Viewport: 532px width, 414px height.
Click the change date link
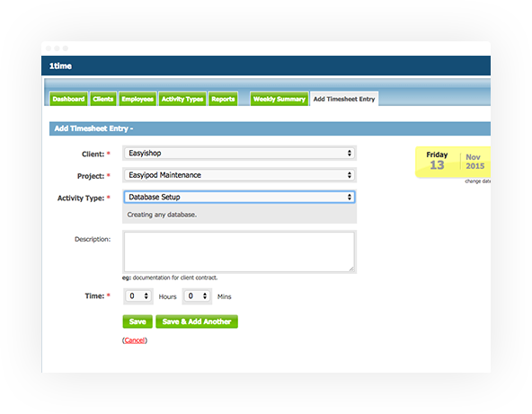coord(477,181)
